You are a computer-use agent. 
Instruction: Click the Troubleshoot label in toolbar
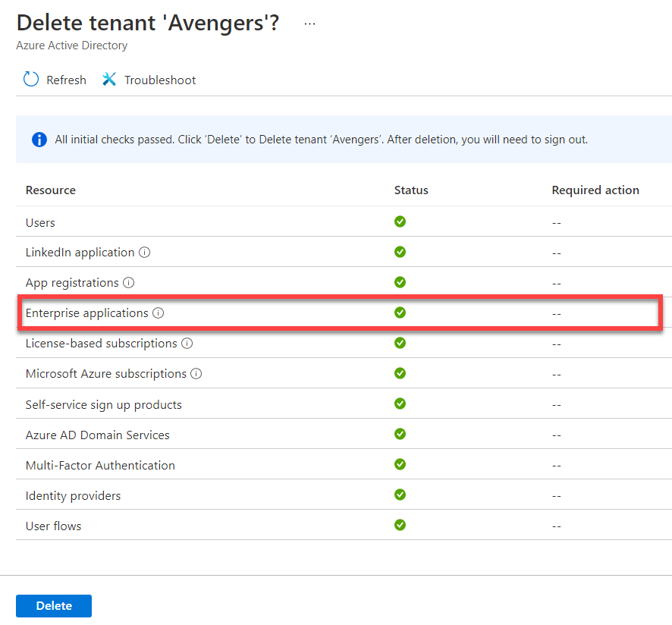(160, 80)
